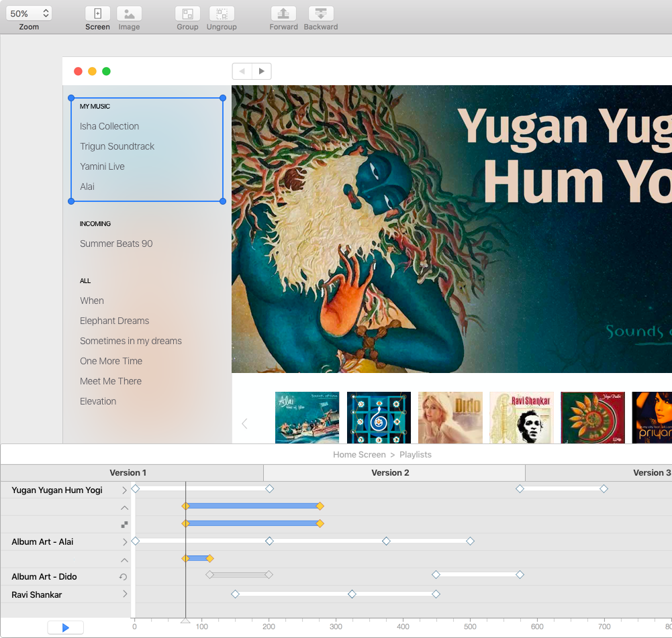Click the loop icon on Album Art - Dido row
This screenshot has height=638, width=672.
tap(124, 577)
